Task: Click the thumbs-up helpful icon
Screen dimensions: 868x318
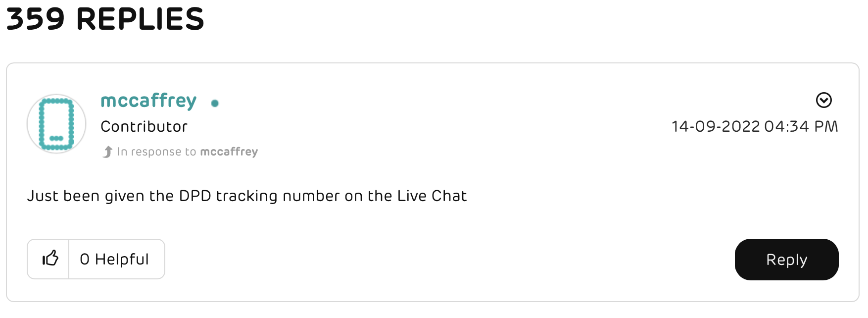Action: pyautogui.click(x=50, y=259)
